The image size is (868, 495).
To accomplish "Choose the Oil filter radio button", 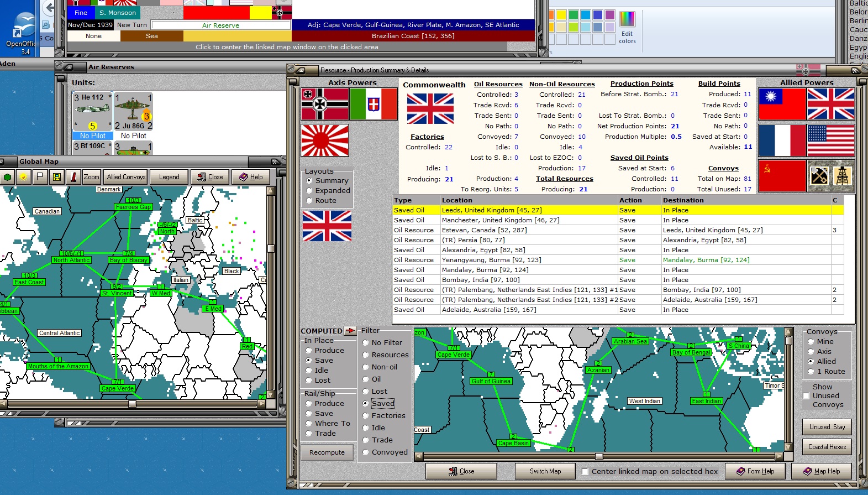I will (366, 379).
